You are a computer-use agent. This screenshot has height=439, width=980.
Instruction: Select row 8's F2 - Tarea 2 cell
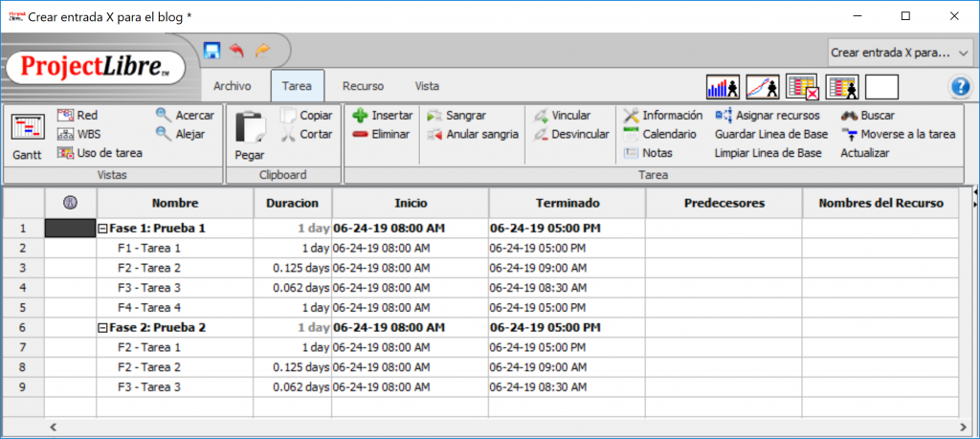coord(175,366)
